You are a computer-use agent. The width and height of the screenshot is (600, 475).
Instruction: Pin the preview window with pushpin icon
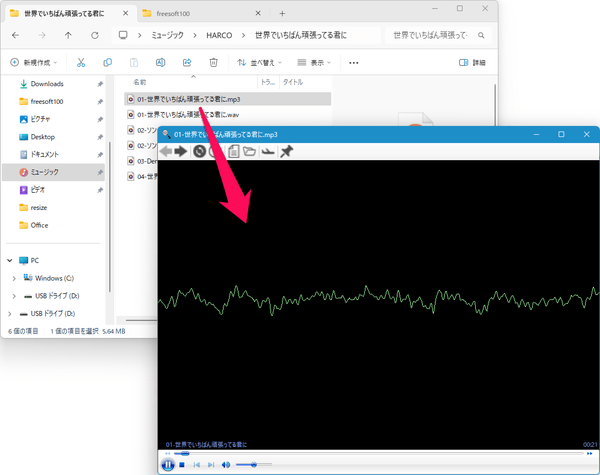[286, 152]
